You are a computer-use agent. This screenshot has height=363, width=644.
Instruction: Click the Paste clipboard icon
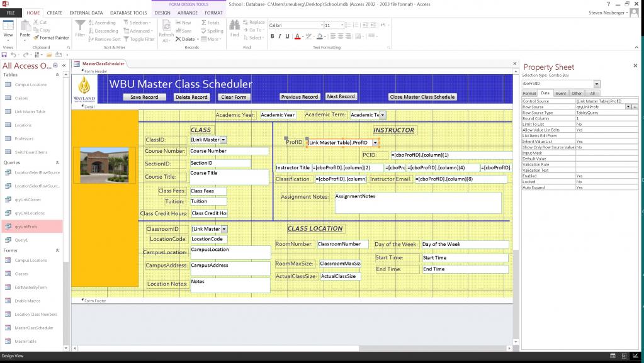pos(25,25)
